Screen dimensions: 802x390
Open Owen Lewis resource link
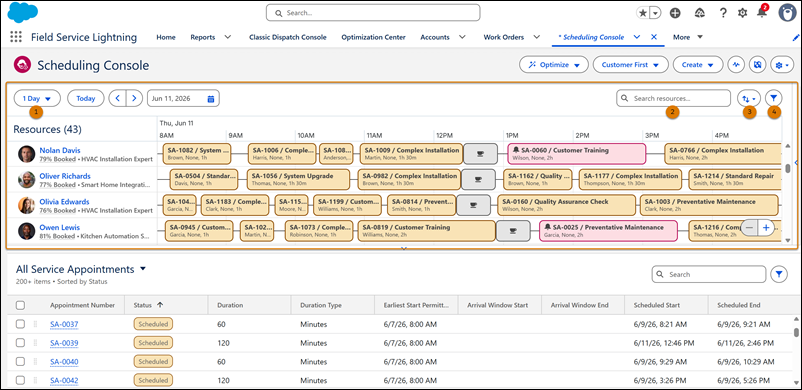(x=59, y=227)
